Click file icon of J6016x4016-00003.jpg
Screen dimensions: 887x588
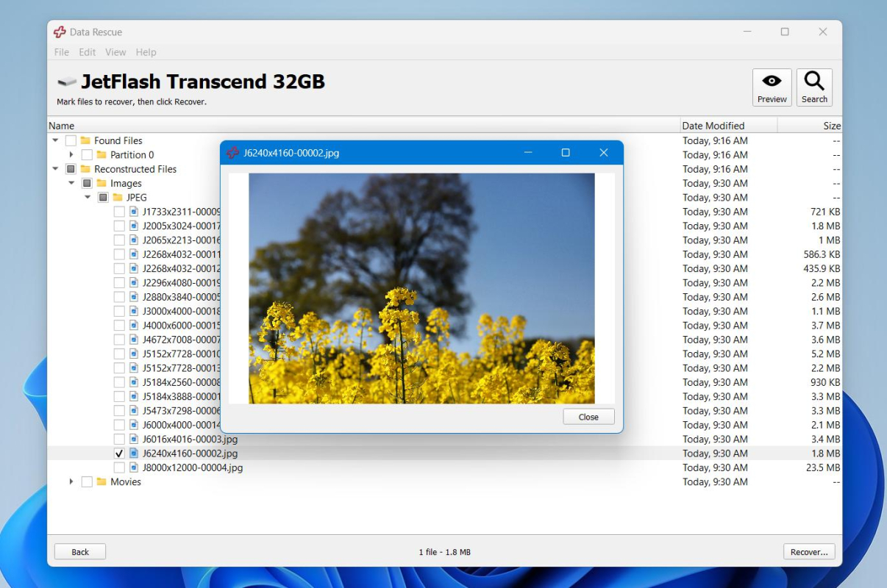134,440
